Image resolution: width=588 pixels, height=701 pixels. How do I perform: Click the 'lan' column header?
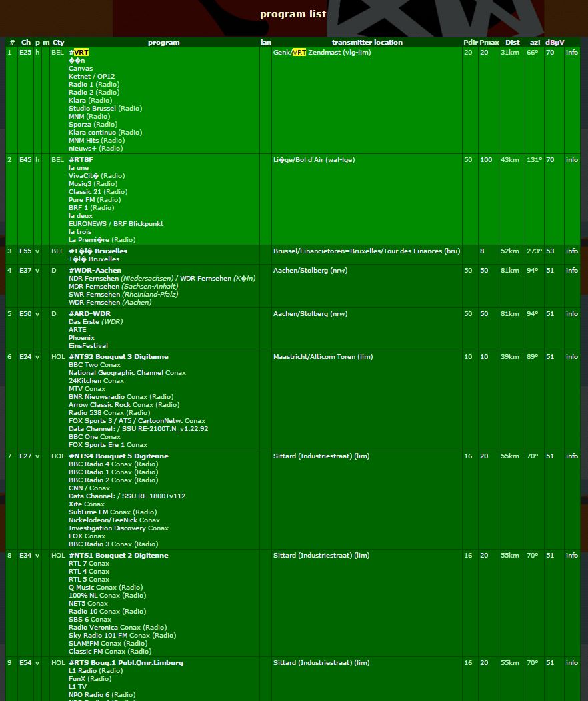pyautogui.click(x=265, y=43)
